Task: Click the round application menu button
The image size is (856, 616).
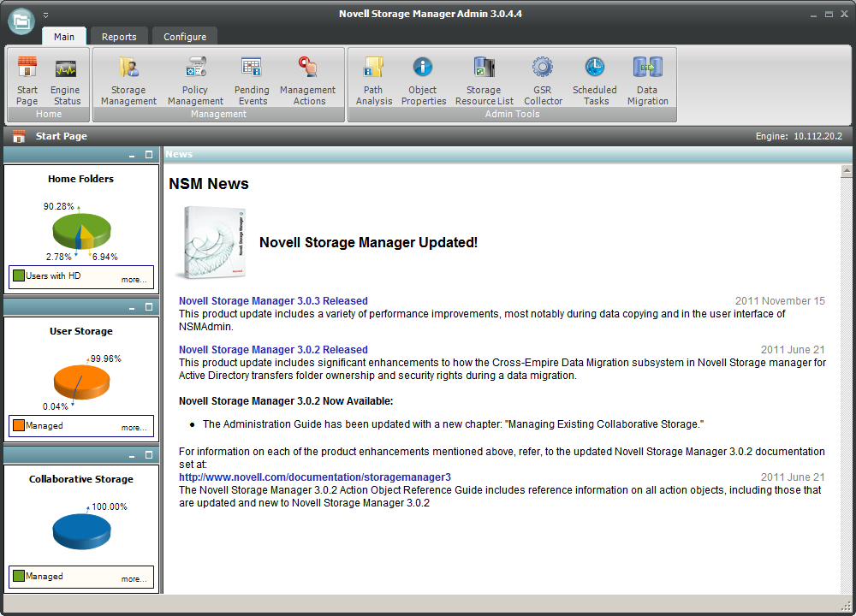Action: 21,21
